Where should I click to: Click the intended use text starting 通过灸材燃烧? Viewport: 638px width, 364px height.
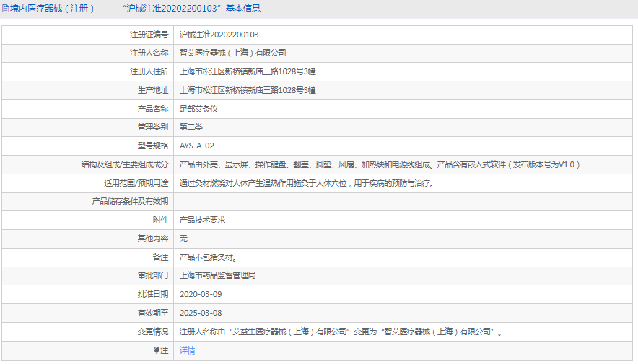pos(307,183)
